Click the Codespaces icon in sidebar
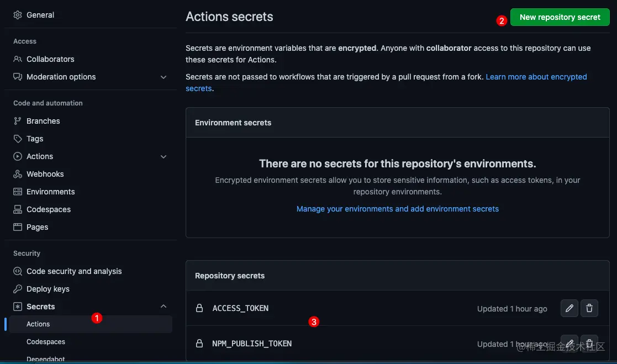Screen dimensions: 617x364 point(18,209)
